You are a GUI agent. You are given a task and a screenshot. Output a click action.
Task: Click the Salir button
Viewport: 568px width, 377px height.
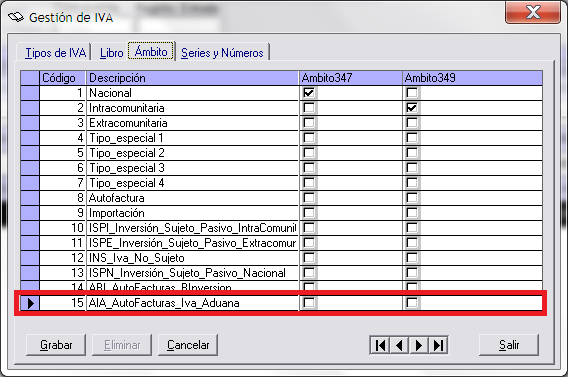tap(509, 345)
